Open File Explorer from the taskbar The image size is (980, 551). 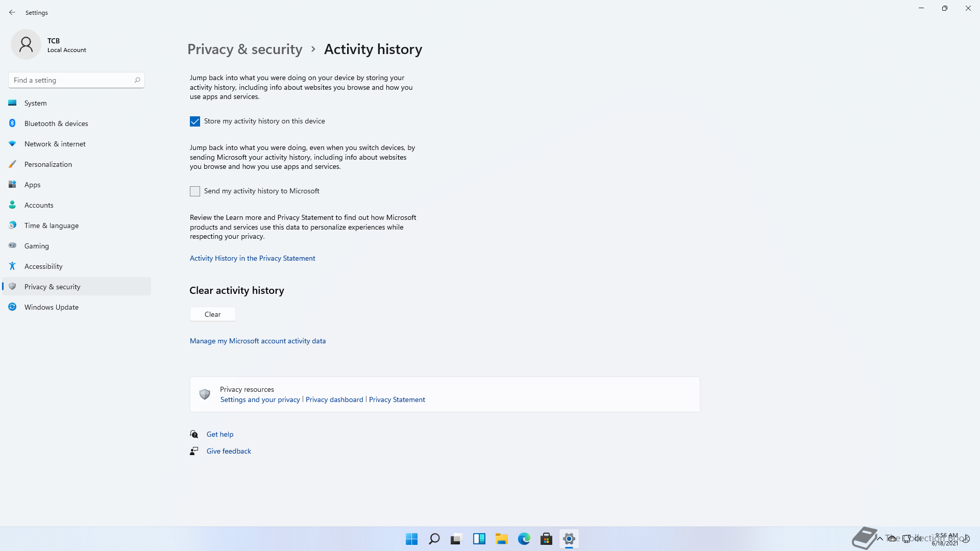(x=502, y=539)
